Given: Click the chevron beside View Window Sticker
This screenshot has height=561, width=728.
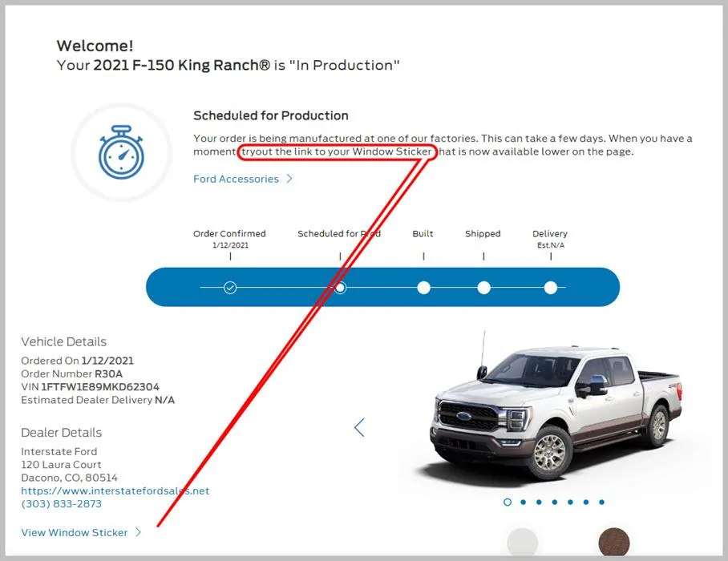Looking at the screenshot, I should tap(139, 532).
